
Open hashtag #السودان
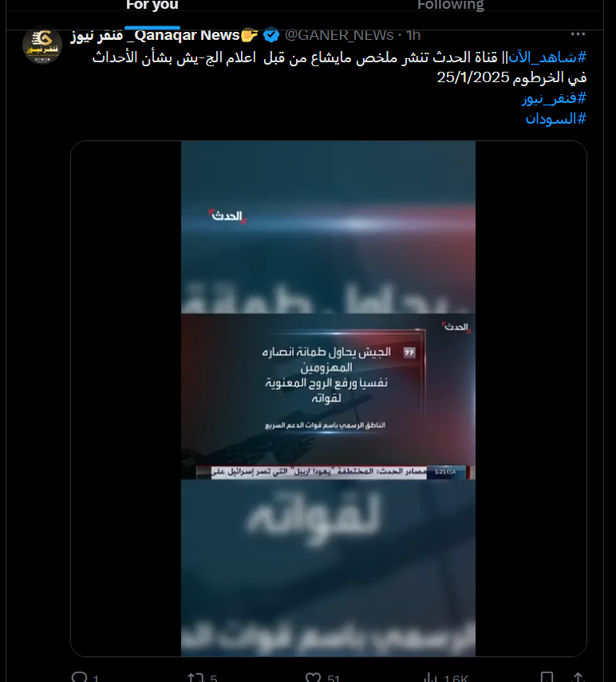click(x=555, y=118)
